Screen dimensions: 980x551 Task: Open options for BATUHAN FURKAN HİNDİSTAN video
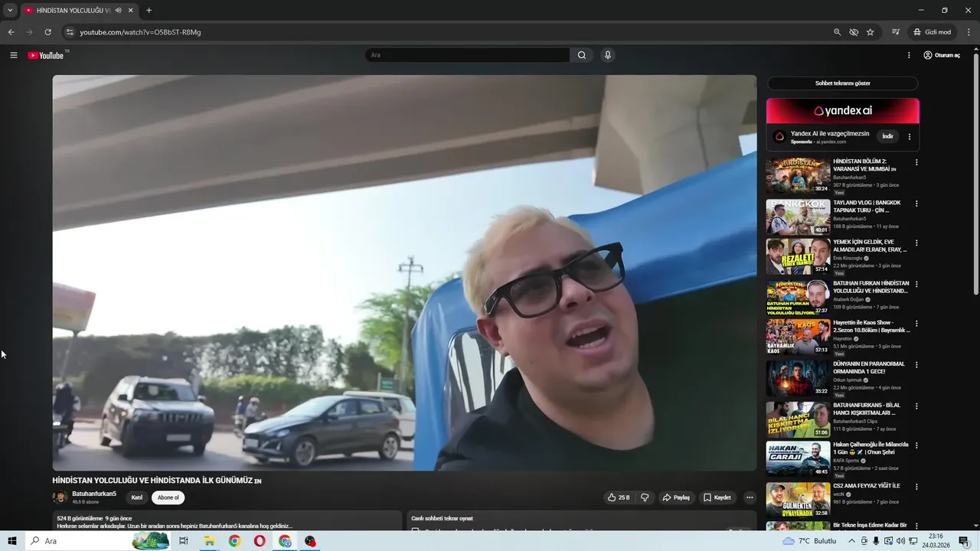pos(916,284)
